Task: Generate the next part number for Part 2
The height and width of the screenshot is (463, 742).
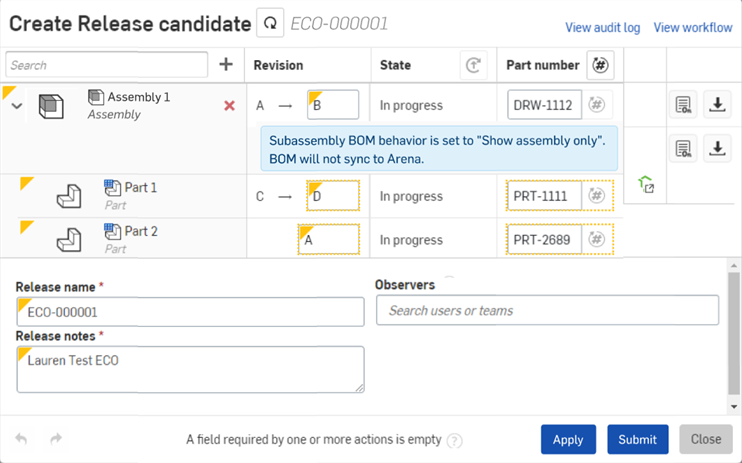Action: click(x=597, y=239)
